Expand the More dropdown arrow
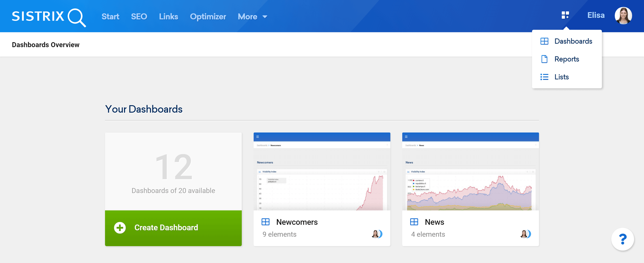This screenshot has height=263, width=644. click(265, 17)
